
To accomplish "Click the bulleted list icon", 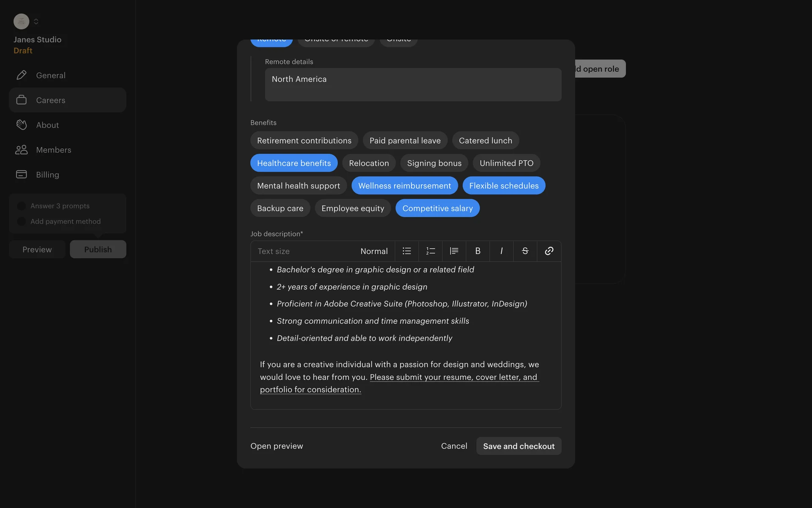I will (x=406, y=251).
